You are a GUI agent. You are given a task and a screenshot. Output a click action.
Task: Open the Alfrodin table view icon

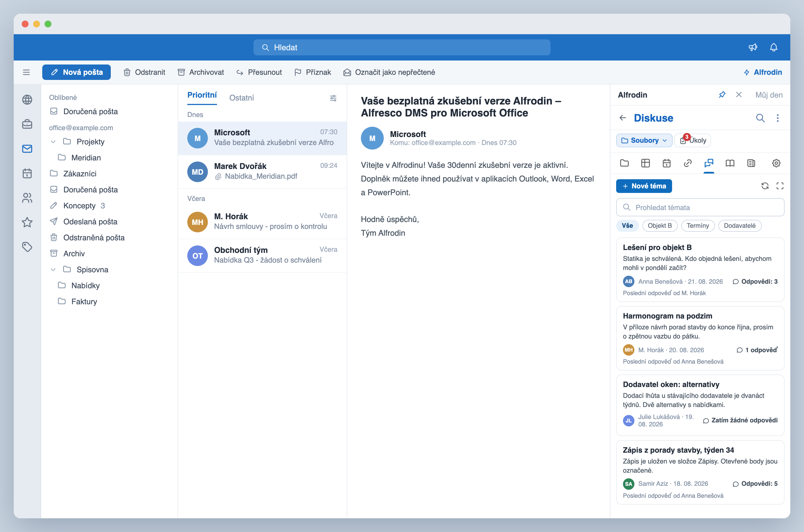(x=645, y=163)
